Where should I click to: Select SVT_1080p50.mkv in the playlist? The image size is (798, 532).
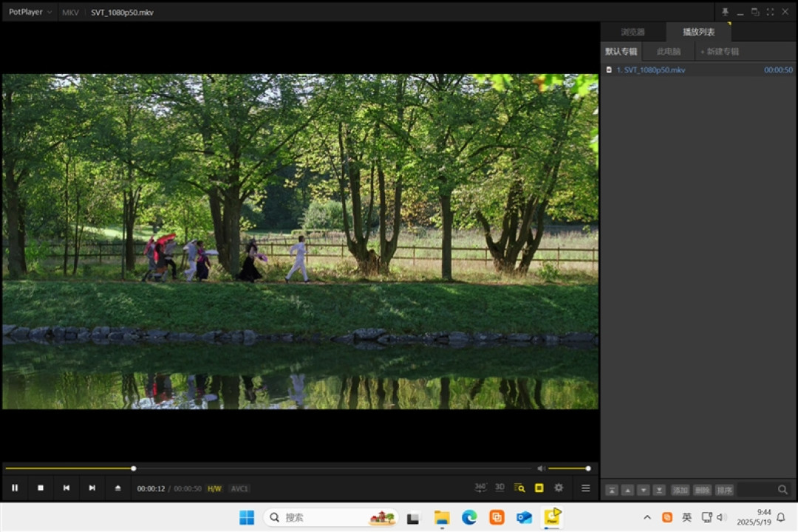tap(699, 69)
